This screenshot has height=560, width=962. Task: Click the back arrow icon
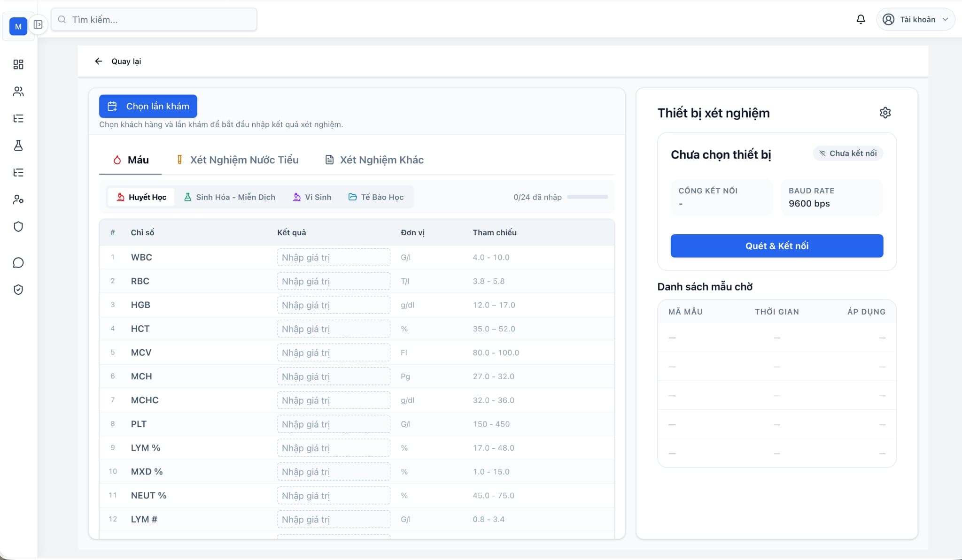click(x=98, y=61)
